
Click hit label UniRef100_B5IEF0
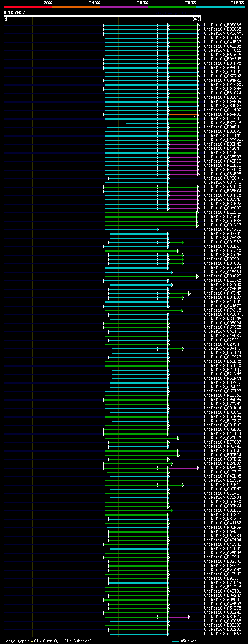coord(222,365)
